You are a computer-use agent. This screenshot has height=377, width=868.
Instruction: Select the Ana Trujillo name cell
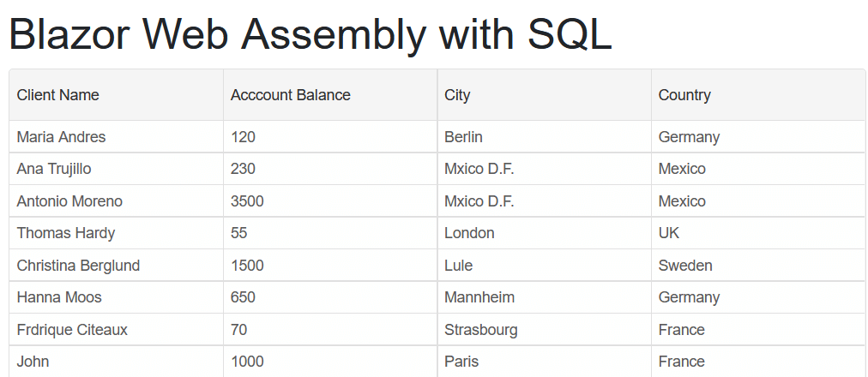[54, 169]
